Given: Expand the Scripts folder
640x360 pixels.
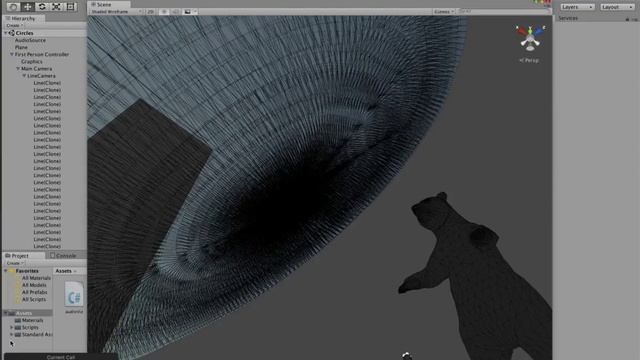Looking at the screenshot, I should (x=11, y=327).
